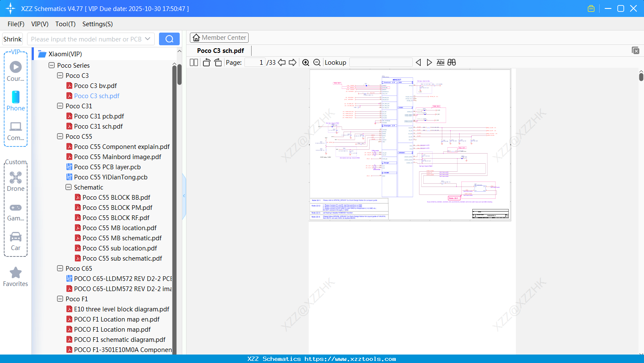Screen dimensions: 644x363
Task: Open E10 three level block diagram.pdf
Action: tap(122, 309)
